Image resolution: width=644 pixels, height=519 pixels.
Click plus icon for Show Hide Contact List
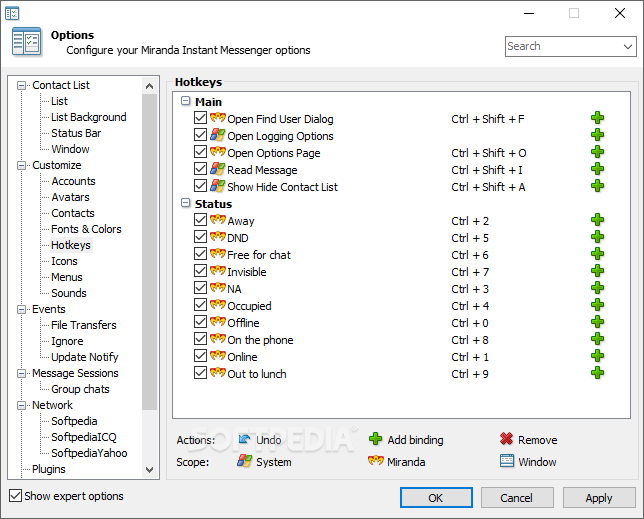pos(597,186)
